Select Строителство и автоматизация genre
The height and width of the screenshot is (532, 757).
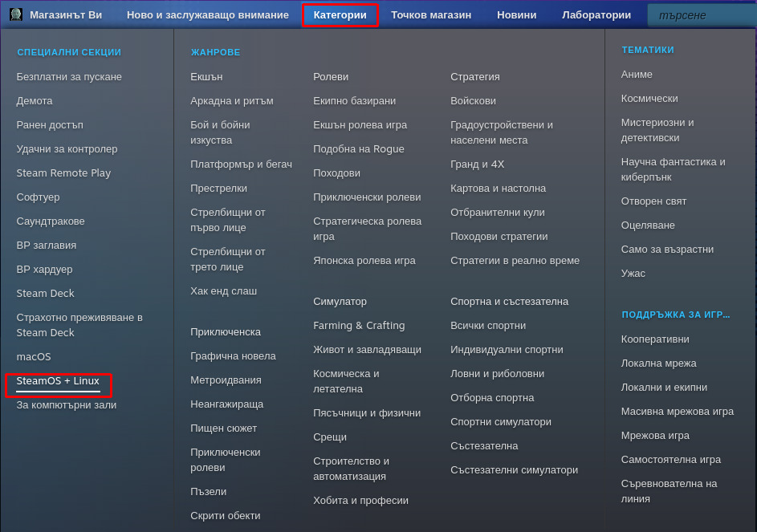point(352,469)
